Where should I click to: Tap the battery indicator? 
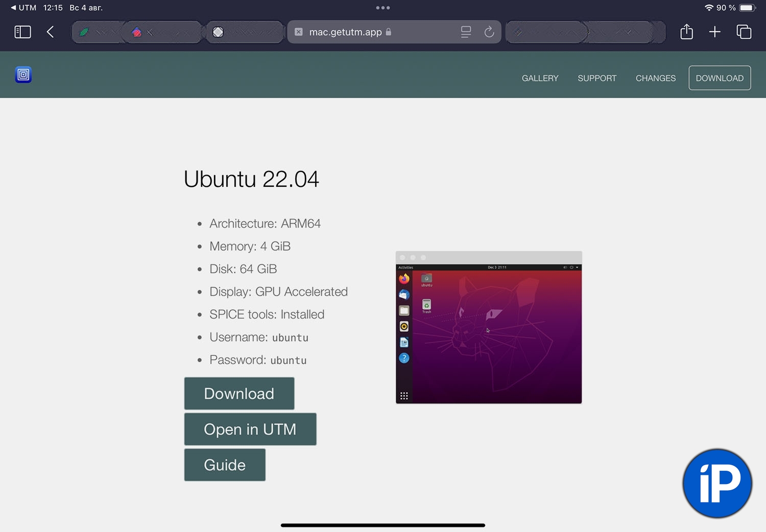pyautogui.click(x=748, y=8)
